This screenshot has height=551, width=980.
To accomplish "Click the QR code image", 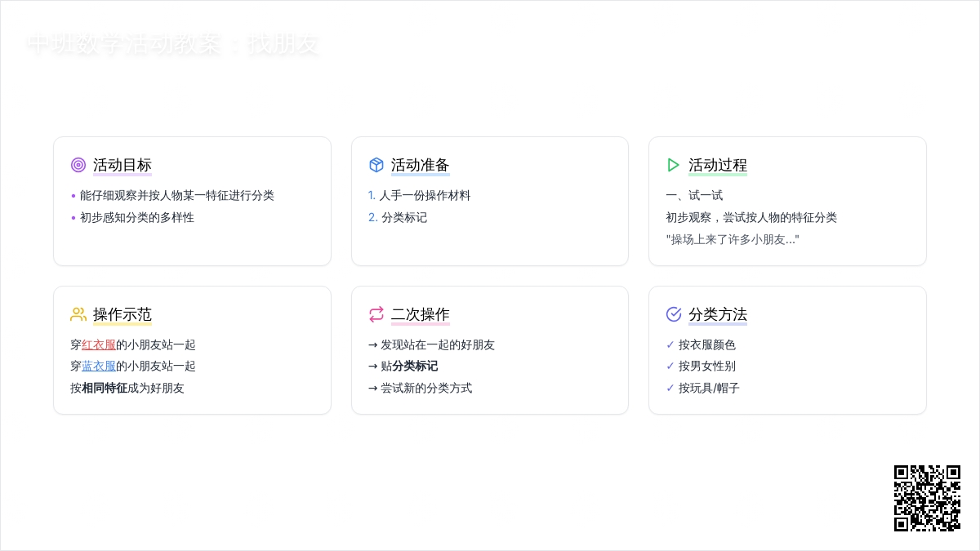I will tap(927, 498).
